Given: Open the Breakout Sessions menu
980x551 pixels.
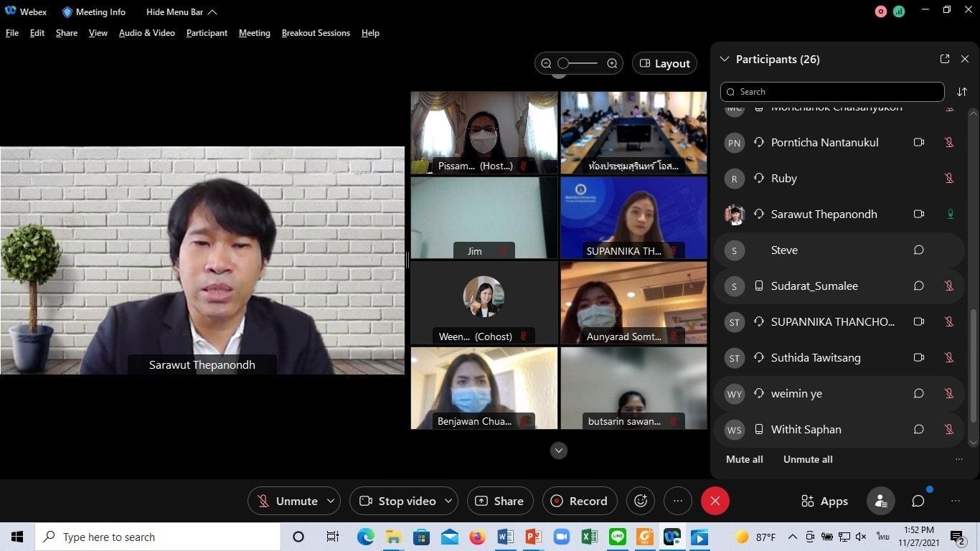Looking at the screenshot, I should pos(316,33).
